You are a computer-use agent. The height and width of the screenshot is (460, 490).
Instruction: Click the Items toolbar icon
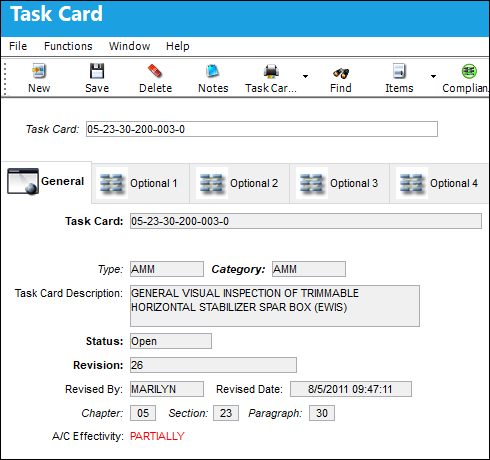click(x=399, y=71)
